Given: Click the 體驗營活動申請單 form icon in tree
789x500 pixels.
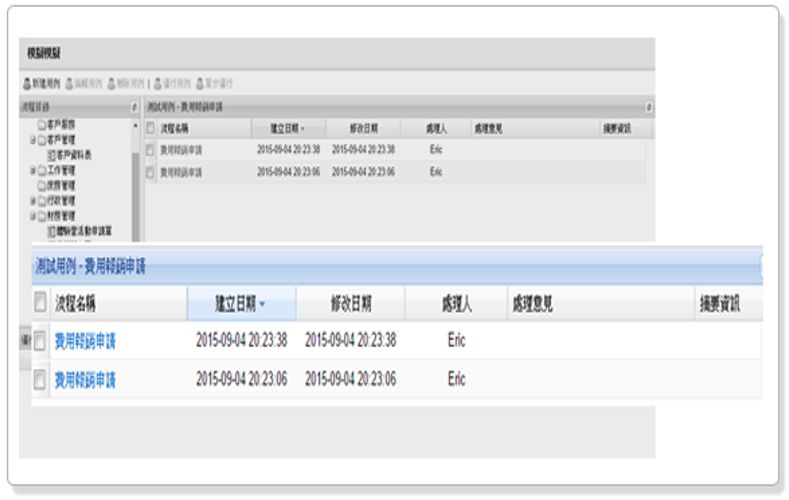Looking at the screenshot, I should 51,230.
